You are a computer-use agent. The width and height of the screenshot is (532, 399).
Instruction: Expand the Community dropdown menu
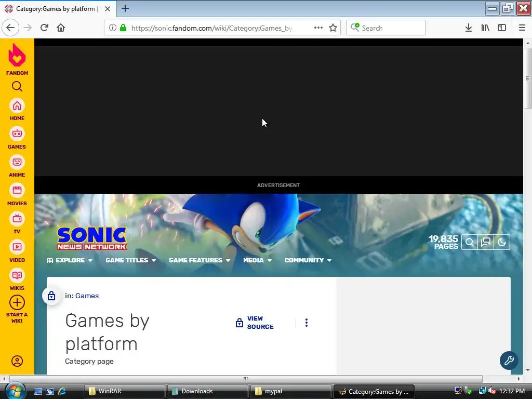(x=308, y=260)
